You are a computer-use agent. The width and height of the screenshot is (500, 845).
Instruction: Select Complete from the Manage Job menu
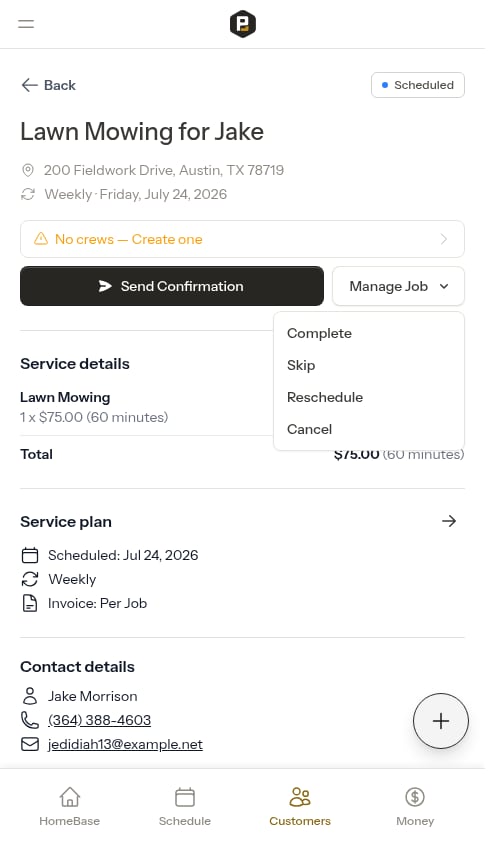coord(319,333)
